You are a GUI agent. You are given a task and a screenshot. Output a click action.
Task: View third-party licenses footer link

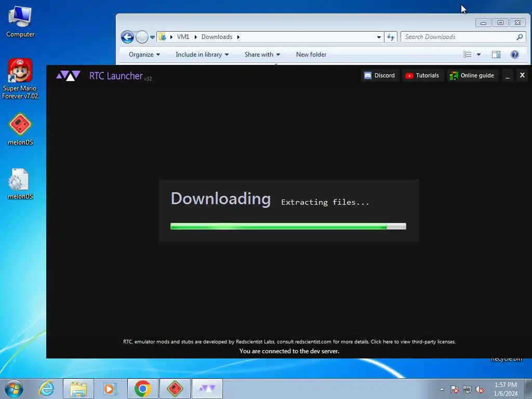413,342
